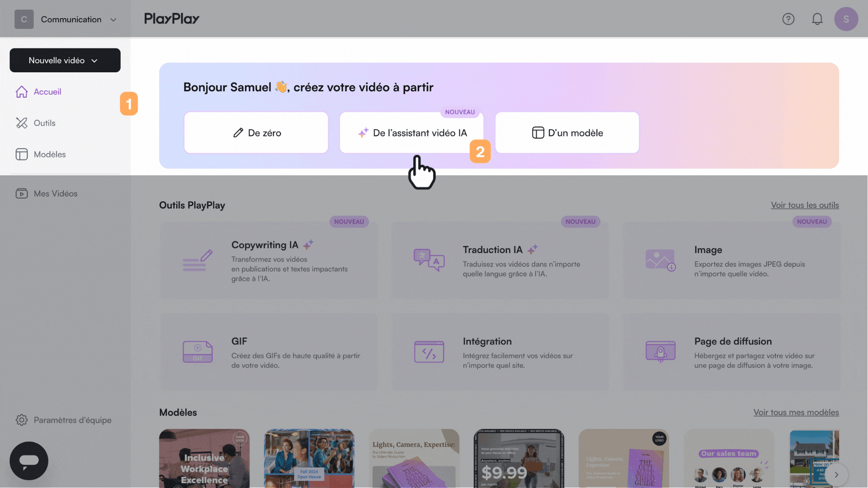Click the Copywriting IA tool icon
This screenshot has width=868, height=488.
point(198,261)
